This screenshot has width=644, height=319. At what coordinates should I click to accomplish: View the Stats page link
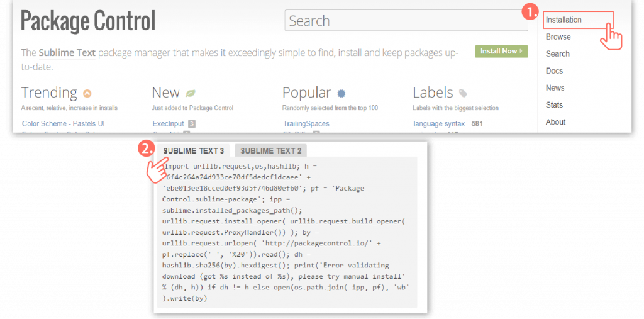(554, 105)
